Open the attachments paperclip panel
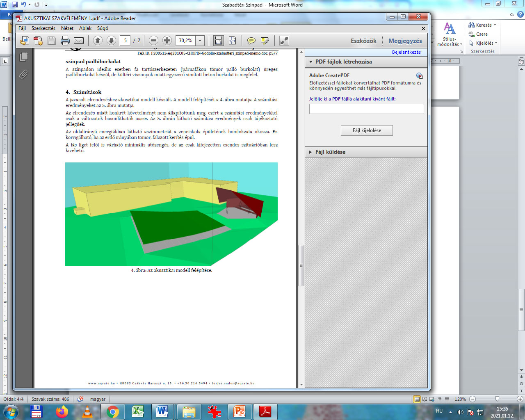525x420 pixels. pos(24,74)
